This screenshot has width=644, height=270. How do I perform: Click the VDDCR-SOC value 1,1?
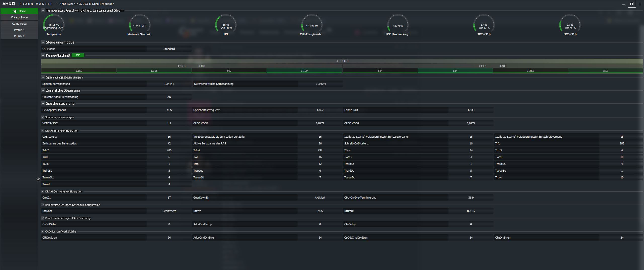[x=169, y=123]
